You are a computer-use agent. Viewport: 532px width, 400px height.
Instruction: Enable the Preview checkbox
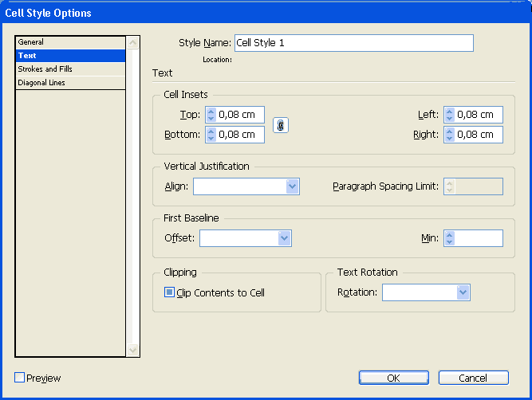(x=20, y=377)
